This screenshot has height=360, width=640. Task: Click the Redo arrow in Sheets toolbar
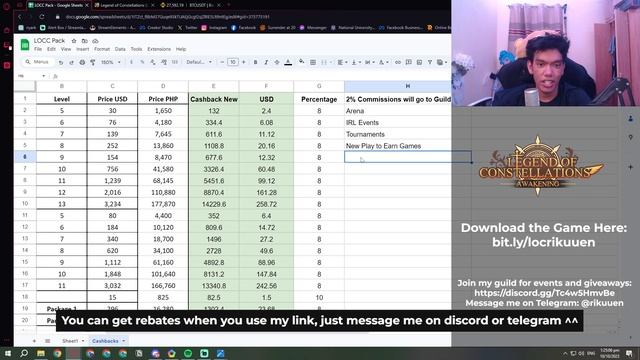(71, 62)
